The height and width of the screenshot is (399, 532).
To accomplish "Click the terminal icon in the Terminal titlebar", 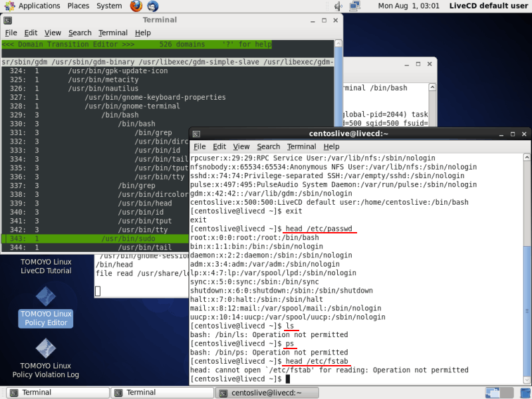I will click(x=8, y=21).
